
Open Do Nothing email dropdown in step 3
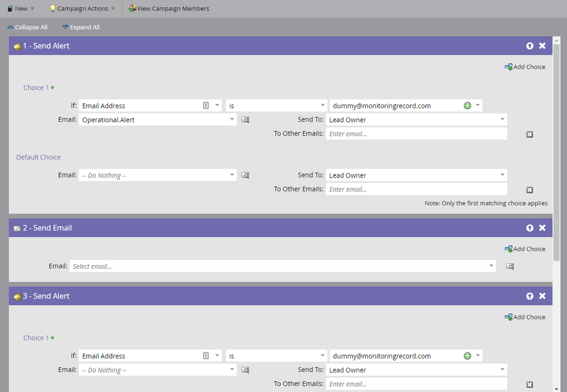232,370
